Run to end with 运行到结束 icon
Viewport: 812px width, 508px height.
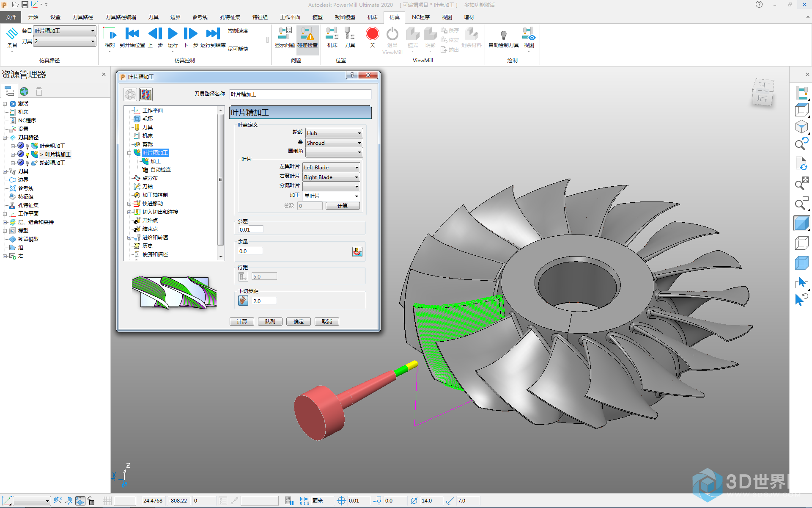point(213,34)
